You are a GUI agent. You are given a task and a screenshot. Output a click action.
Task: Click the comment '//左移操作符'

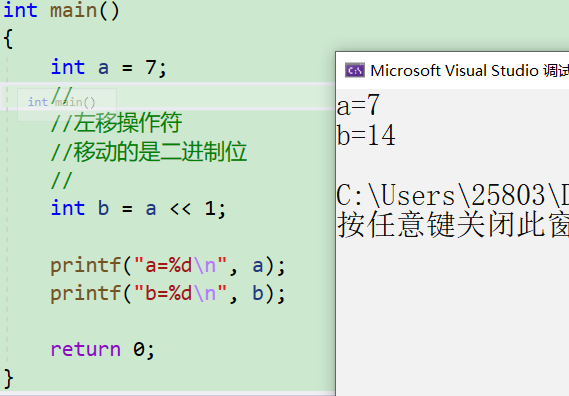pos(116,123)
